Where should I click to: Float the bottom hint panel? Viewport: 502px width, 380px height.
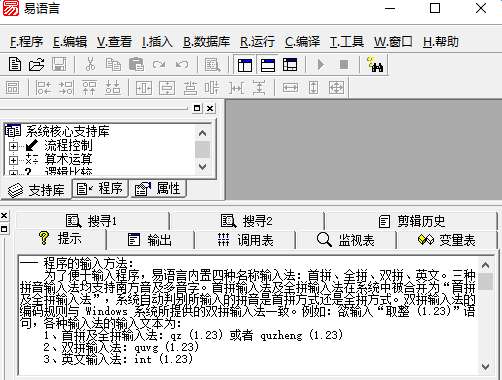[x=4, y=229]
